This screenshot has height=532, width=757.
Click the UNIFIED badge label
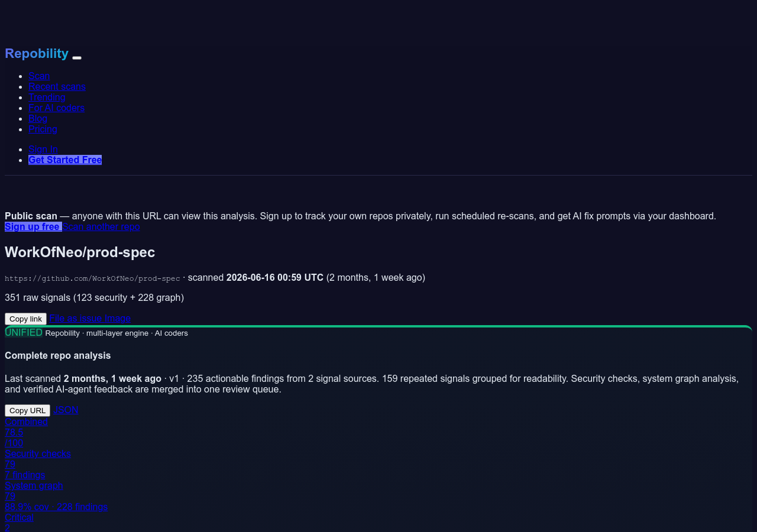(x=24, y=332)
